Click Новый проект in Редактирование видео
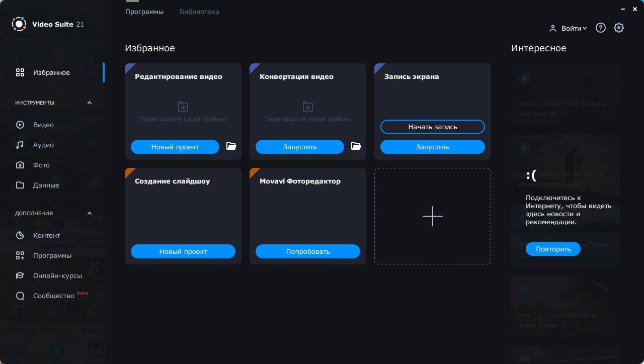 175,147
